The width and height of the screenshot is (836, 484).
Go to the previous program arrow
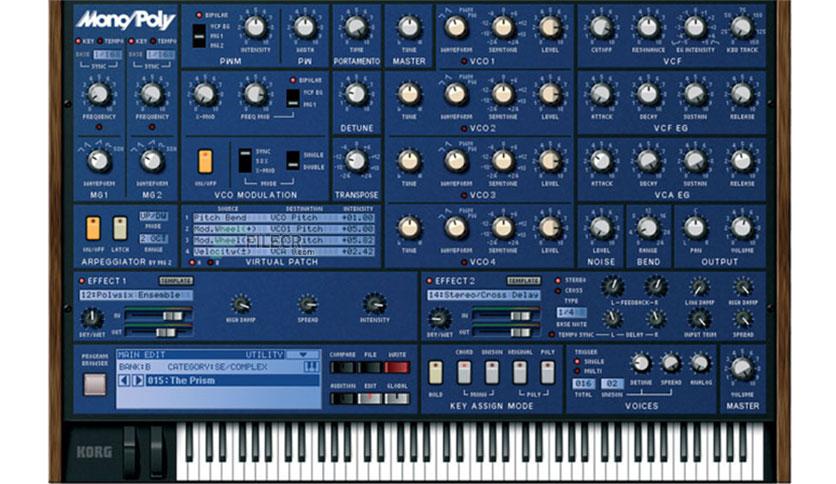point(124,381)
